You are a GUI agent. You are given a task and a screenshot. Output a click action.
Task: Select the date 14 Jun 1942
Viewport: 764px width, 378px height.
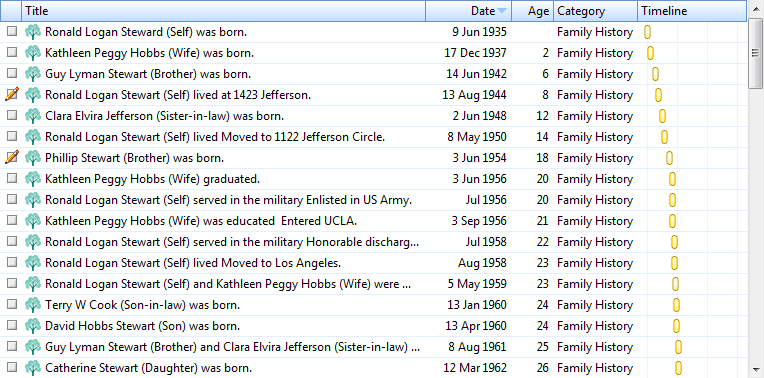[476, 74]
